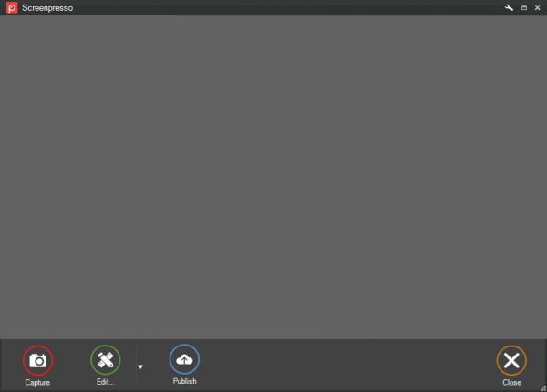Click the green ring around the Edit icon

click(106, 346)
